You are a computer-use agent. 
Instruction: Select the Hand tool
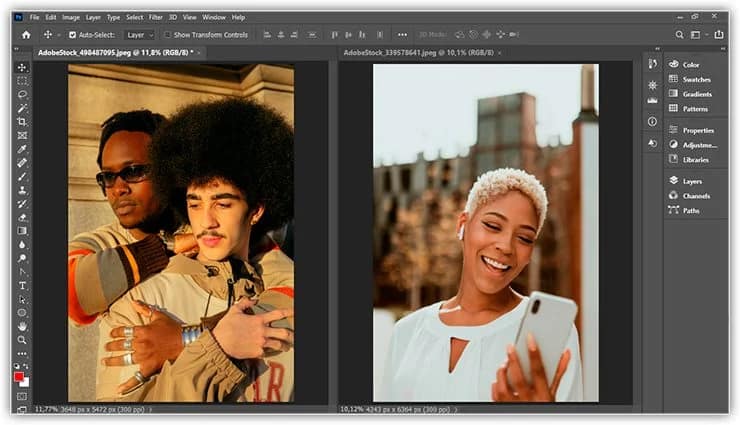pos(22,326)
